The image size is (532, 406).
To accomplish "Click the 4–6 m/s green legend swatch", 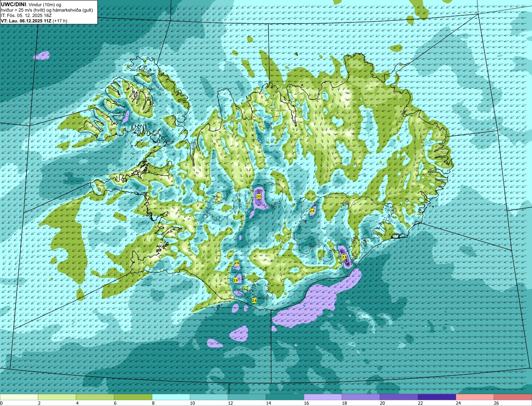I will (95, 397).
